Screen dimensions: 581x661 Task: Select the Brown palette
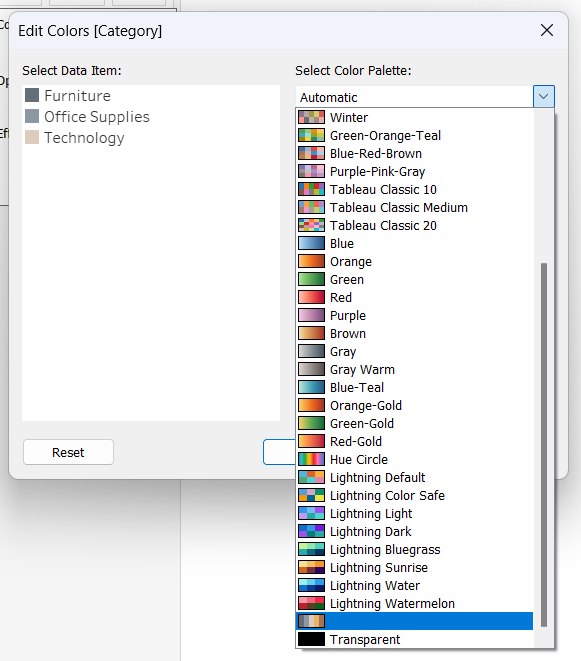coord(414,333)
